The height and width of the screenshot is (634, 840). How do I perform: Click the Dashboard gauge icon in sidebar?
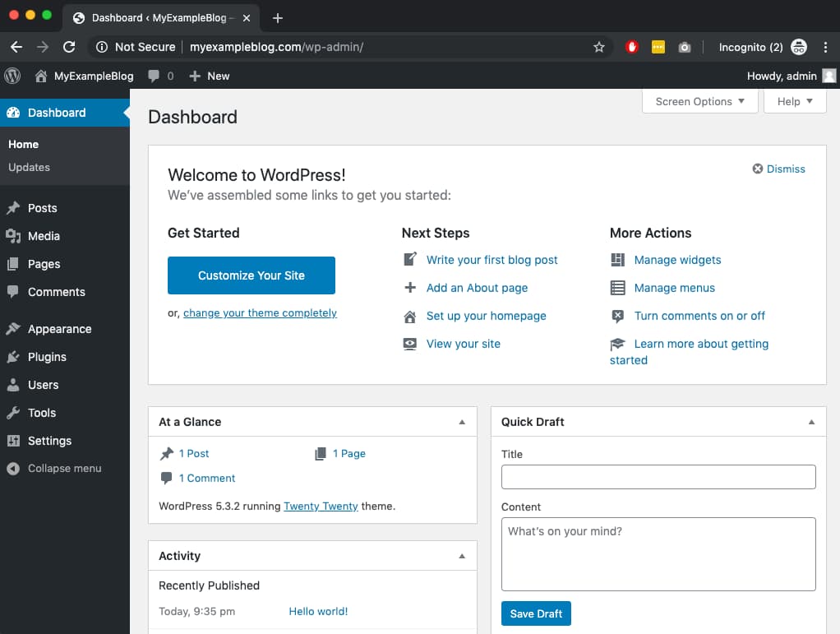(13, 113)
